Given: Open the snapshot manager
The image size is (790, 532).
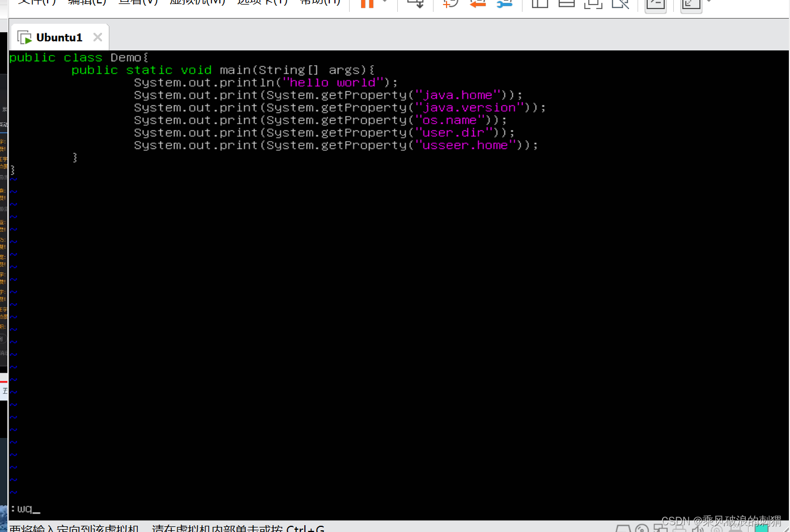Looking at the screenshot, I should (504, 4).
